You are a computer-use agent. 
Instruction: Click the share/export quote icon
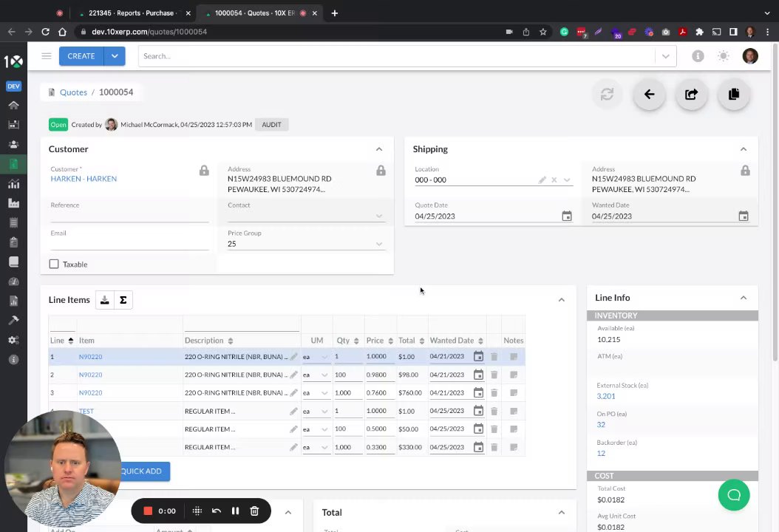click(x=692, y=94)
